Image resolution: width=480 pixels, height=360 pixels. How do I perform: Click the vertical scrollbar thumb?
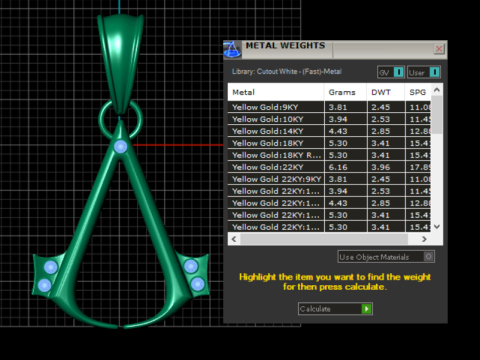437,115
